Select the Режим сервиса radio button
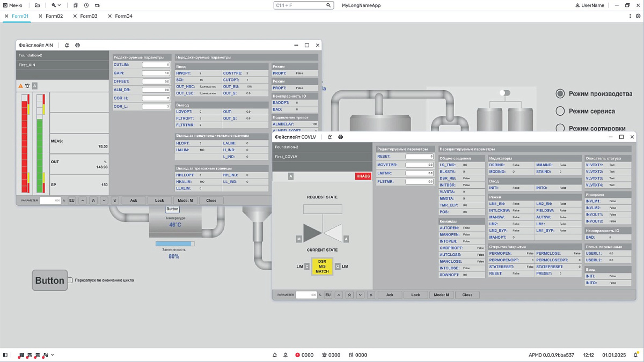Screen dimensions: 644x362 pyautogui.click(x=560, y=111)
